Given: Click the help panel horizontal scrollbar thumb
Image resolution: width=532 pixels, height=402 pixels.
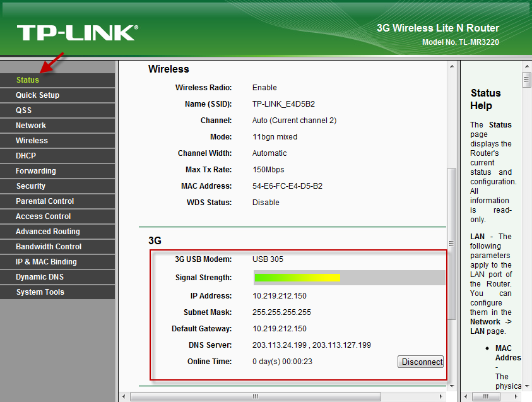Looking at the screenshot, I should [486, 396].
